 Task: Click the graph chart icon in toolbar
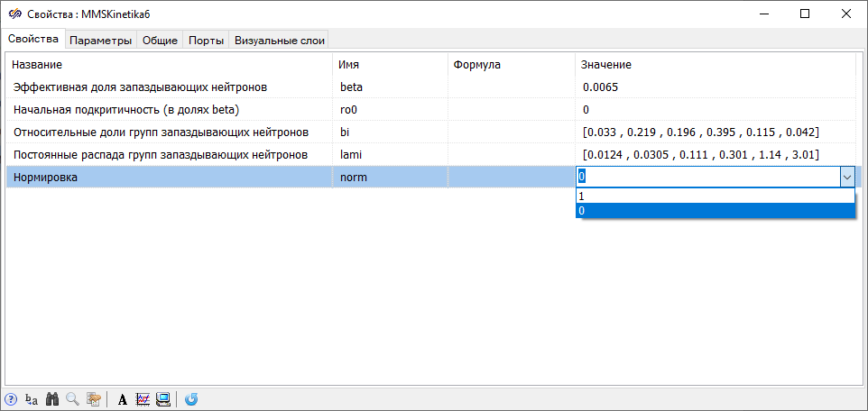[143, 399]
